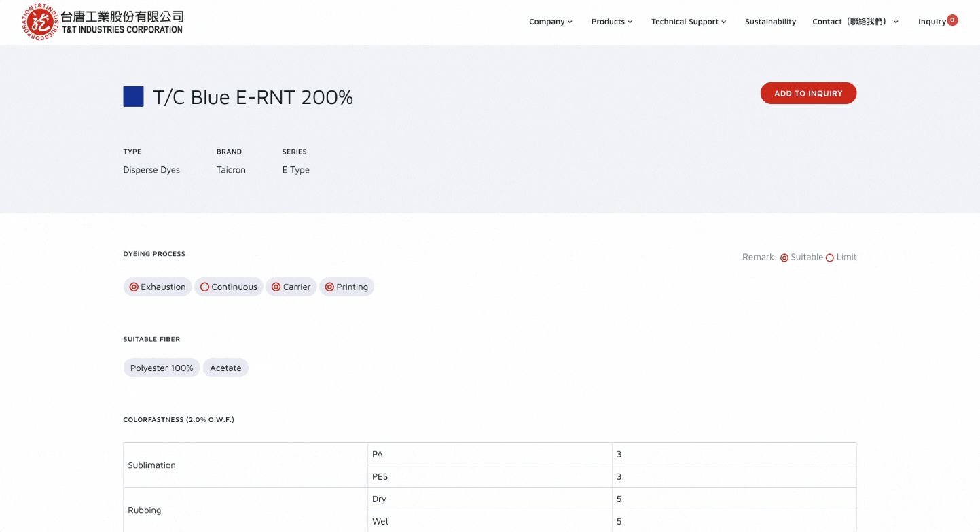Select the Continuous dyeing process chip
Image resolution: width=980 pixels, height=532 pixels.
229,287
